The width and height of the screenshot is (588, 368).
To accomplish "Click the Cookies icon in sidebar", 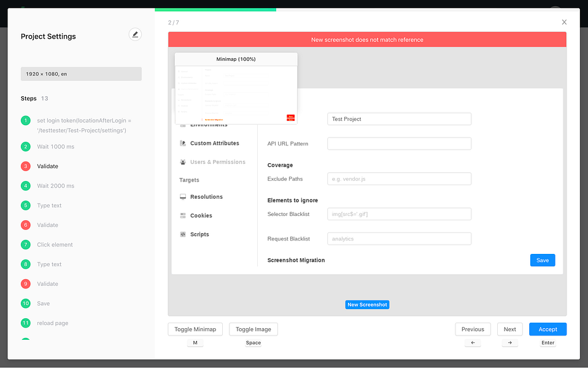I will pyautogui.click(x=183, y=215).
